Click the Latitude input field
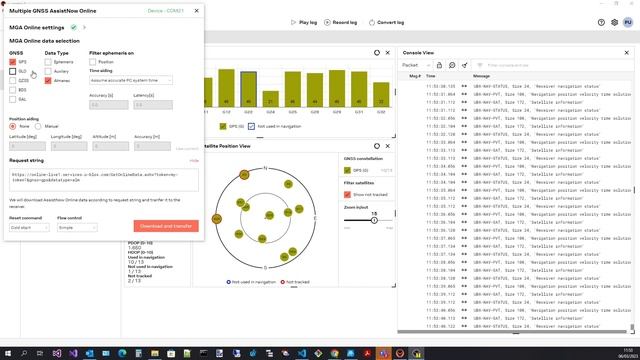 (27, 146)
